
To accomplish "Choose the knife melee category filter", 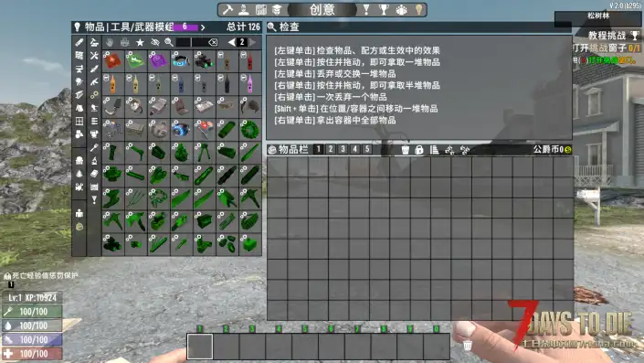I will 94,69.
